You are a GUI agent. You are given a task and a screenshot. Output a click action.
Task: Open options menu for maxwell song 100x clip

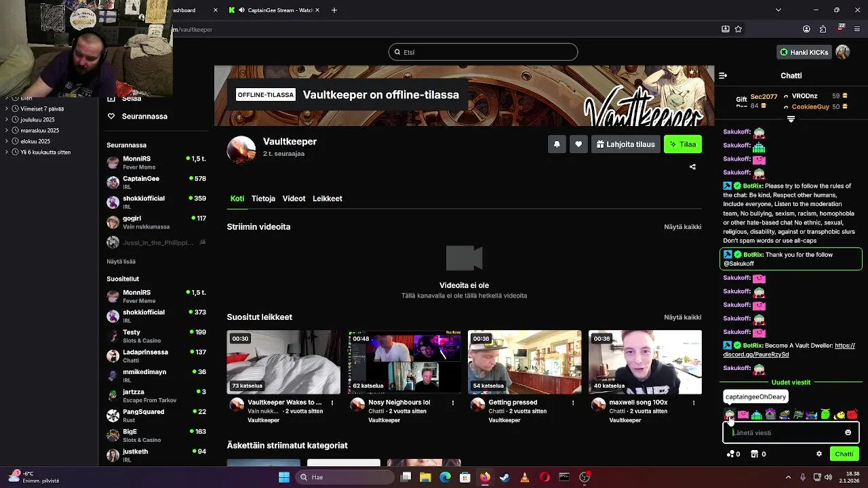(x=694, y=403)
